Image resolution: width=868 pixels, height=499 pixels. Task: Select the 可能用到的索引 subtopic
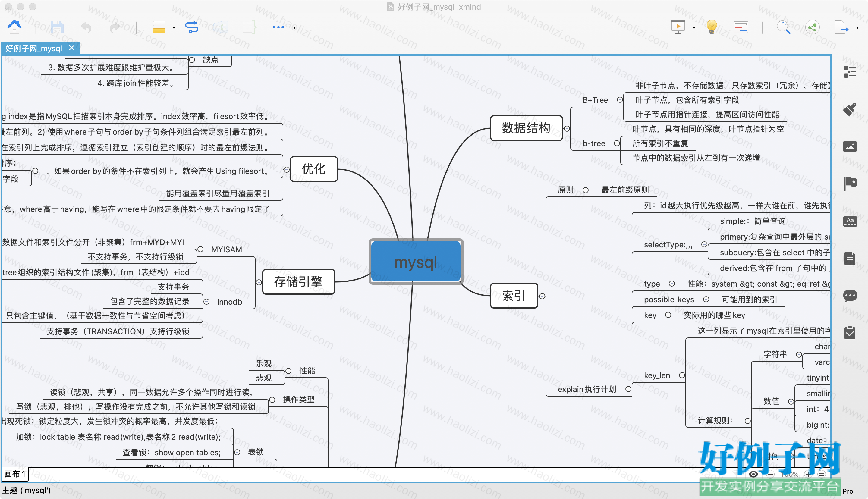point(750,299)
